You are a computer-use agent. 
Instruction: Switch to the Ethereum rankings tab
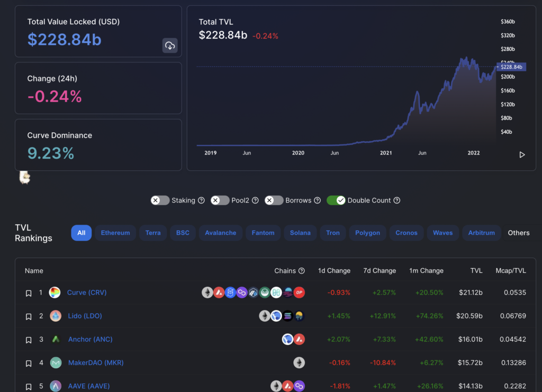pyautogui.click(x=115, y=232)
